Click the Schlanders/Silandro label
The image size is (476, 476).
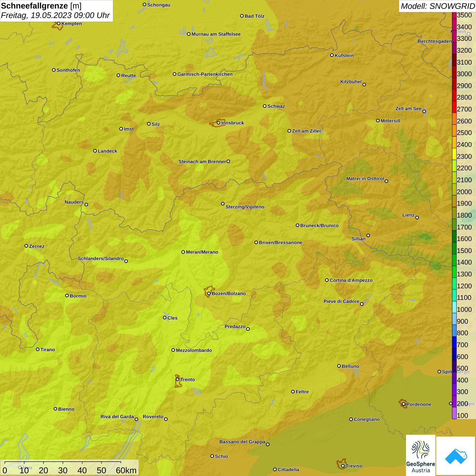pos(101,258)
